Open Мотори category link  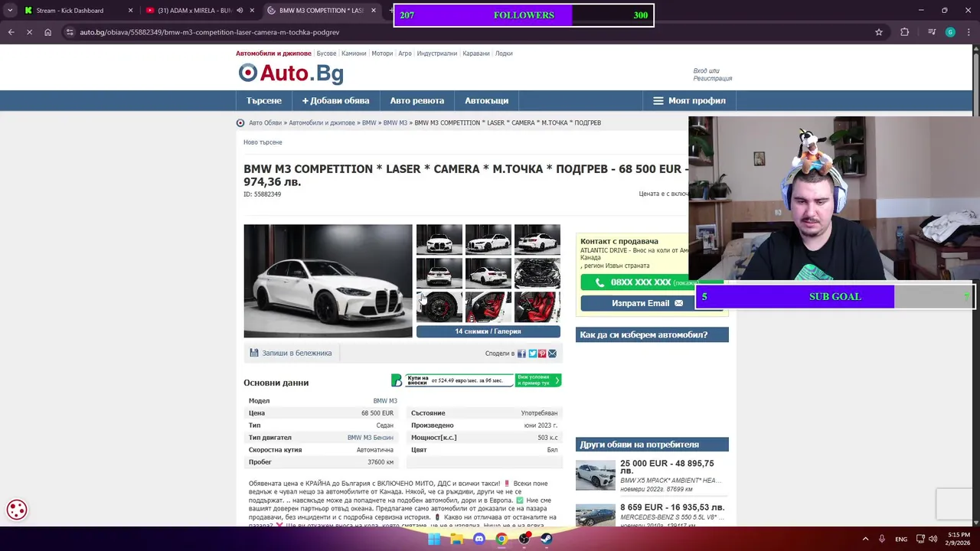tap(382, 54)
